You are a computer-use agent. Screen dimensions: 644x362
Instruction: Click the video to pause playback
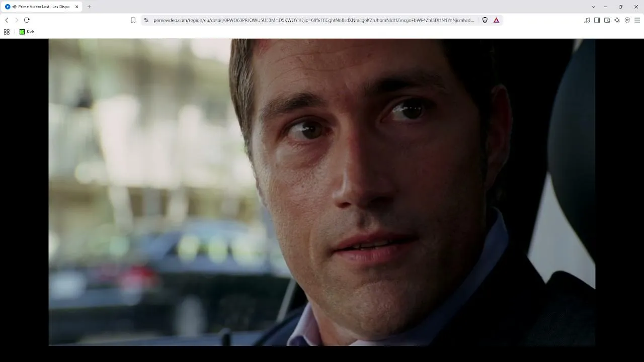coord(322,192)
